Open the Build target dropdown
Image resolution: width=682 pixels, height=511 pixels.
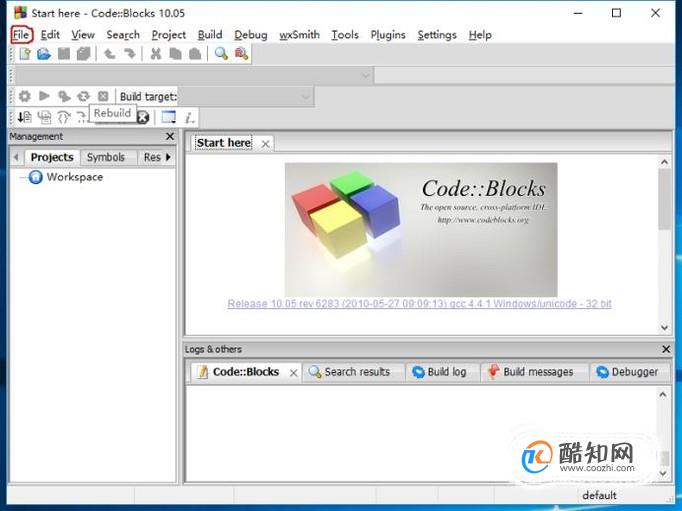pyautogui.click(x=245, y=97)
